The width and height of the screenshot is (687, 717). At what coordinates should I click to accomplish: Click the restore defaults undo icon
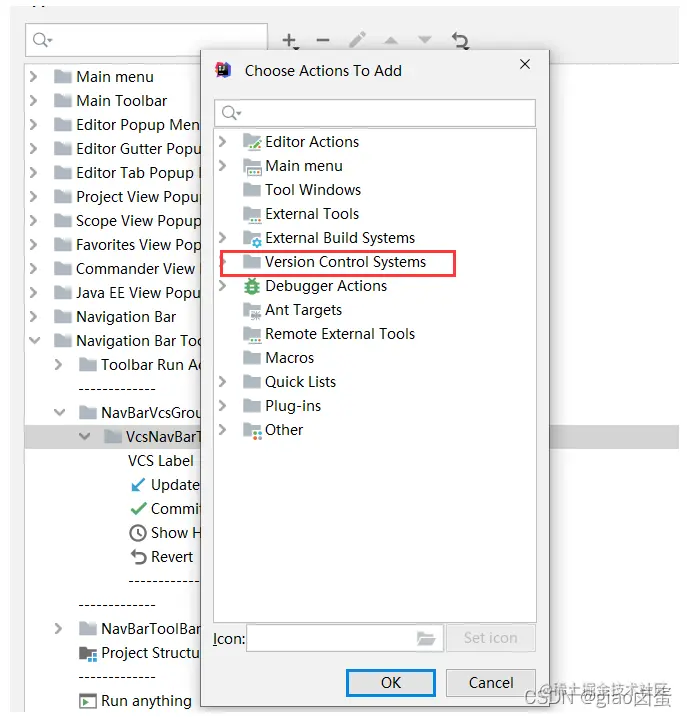coord(460,40)
